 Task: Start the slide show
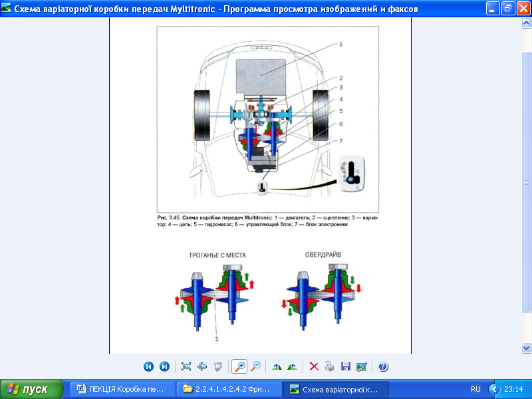[217, 366]
